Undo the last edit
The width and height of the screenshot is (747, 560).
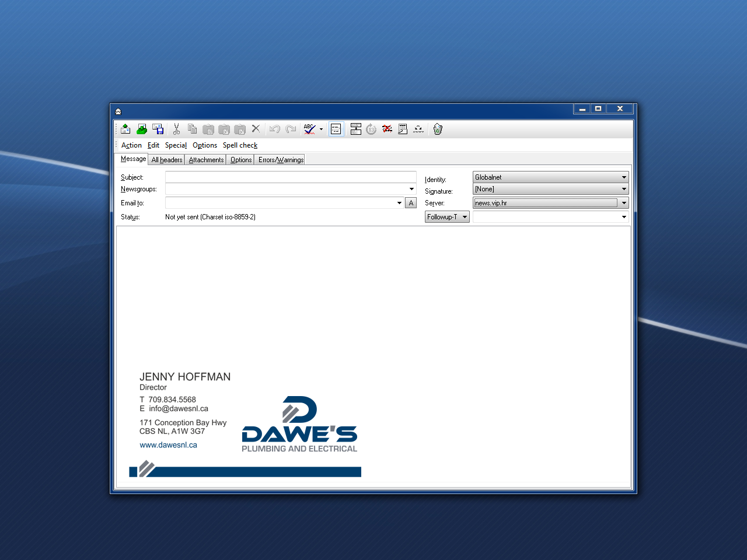click(x=275, y=129)
